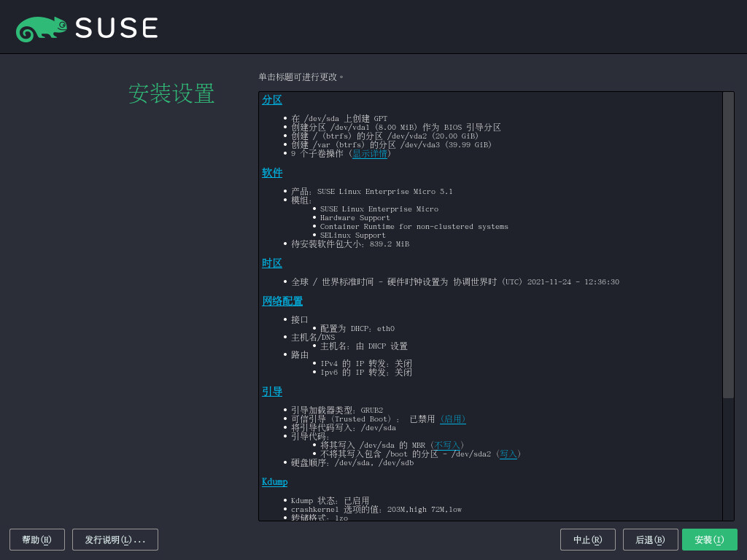This screenshot has width=747, height=560.
Task: Select the Kdump 状态: 已启用 line
Action: [x=330, y=500]
